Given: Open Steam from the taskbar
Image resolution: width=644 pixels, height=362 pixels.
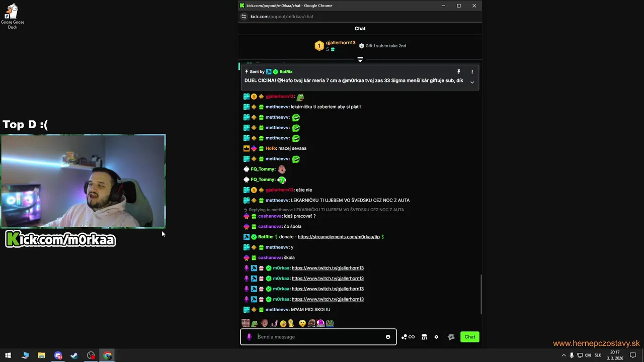Looking at the screenshot, I should (x=74, y=355).
